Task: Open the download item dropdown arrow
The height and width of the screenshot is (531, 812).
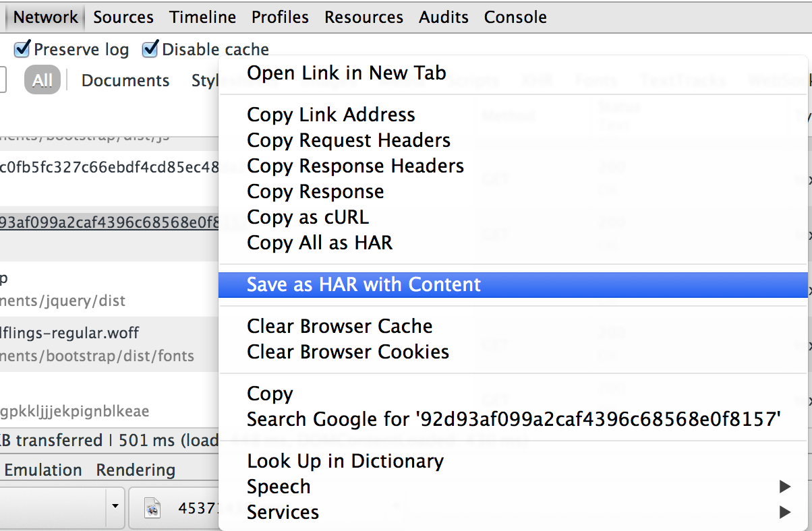Action: point(115,506)
